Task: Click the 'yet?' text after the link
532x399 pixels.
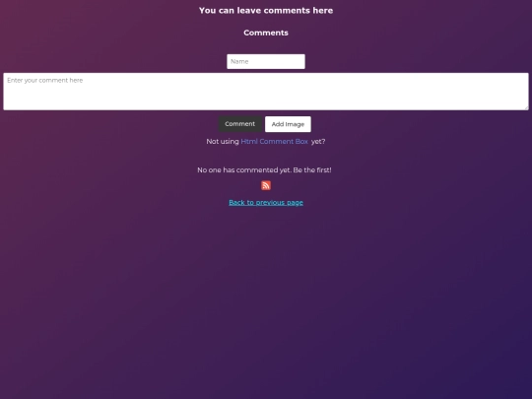Action: click(x=318, y=142)
